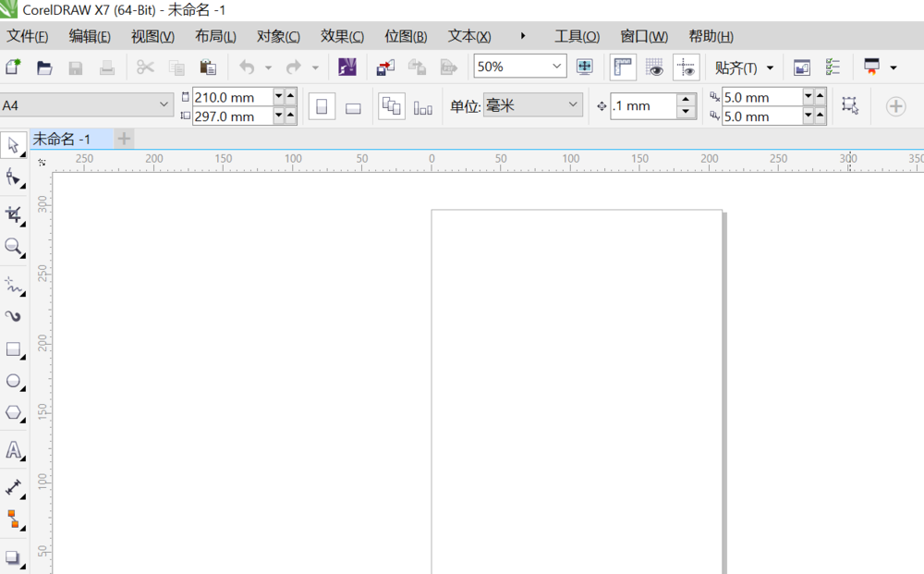
Task: Increase nudge distance with up arrow
Action: 686,100
